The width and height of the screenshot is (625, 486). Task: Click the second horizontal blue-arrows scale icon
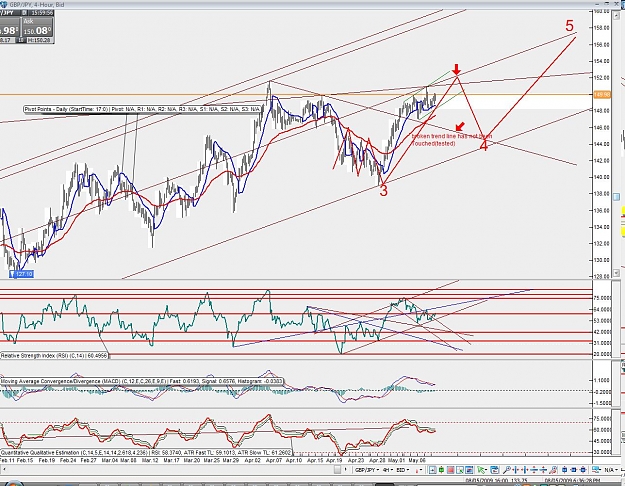525,470
